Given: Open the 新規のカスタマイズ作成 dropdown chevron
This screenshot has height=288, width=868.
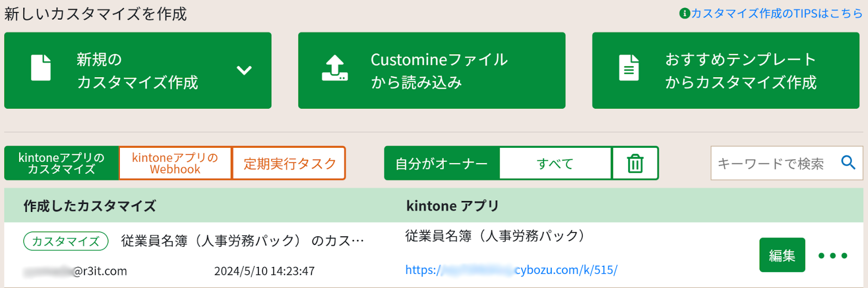Looking at the screenshot, I should (244, 71).
